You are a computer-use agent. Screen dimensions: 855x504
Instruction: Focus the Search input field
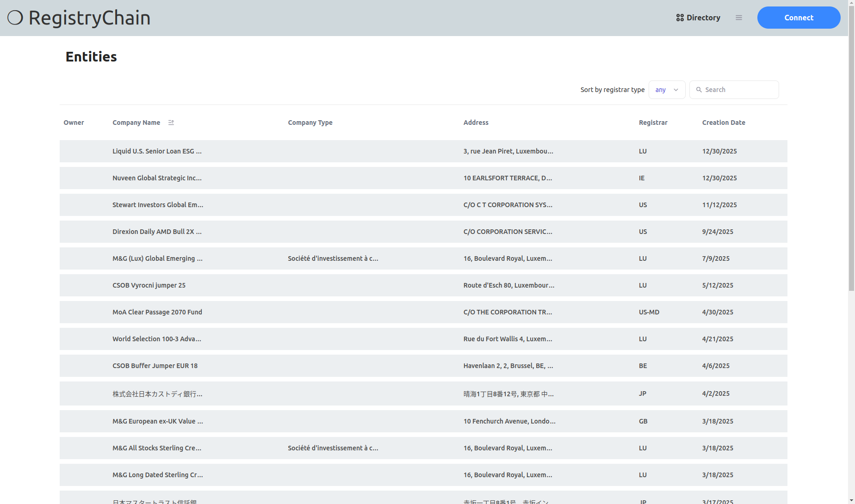(734, 90)
